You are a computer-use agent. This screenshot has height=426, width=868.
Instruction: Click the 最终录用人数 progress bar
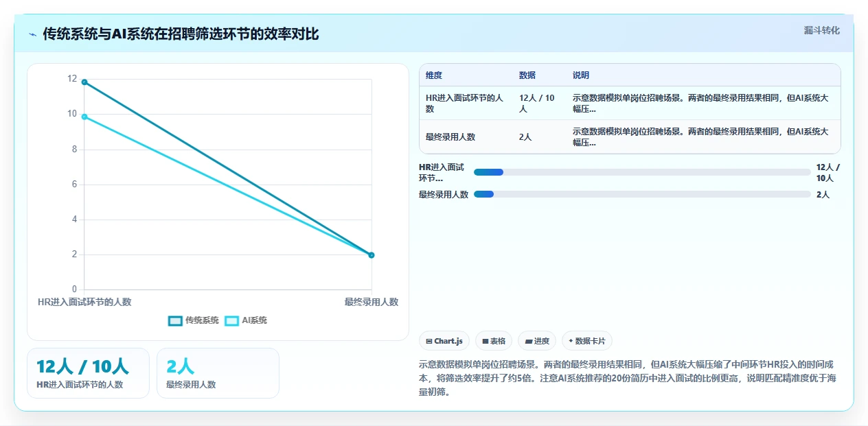click(642, 194)
